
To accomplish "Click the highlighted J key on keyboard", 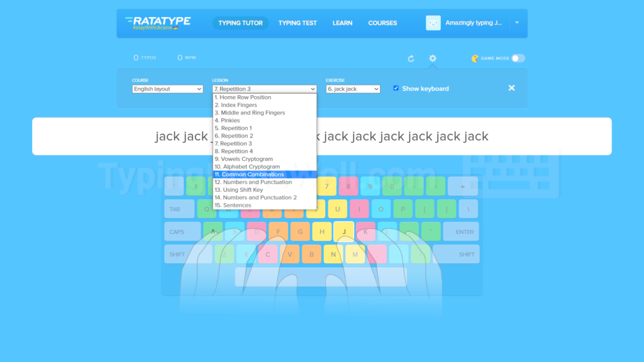I will pyautogui.click(x=344, y=231).
